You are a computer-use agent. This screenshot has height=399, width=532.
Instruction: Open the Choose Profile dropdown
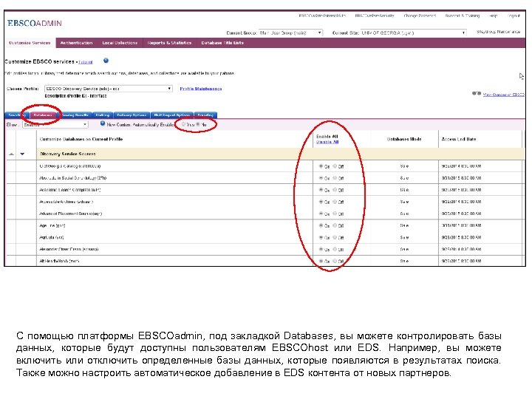tap(109, 89)
